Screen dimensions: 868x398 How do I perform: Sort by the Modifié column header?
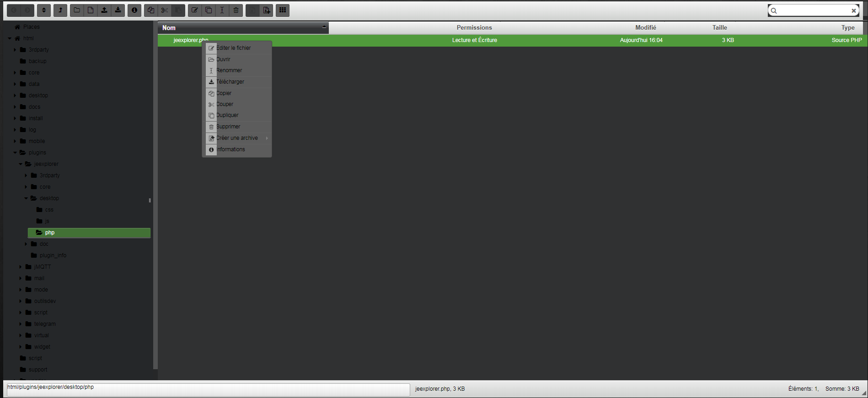click(x=645, y=28)
